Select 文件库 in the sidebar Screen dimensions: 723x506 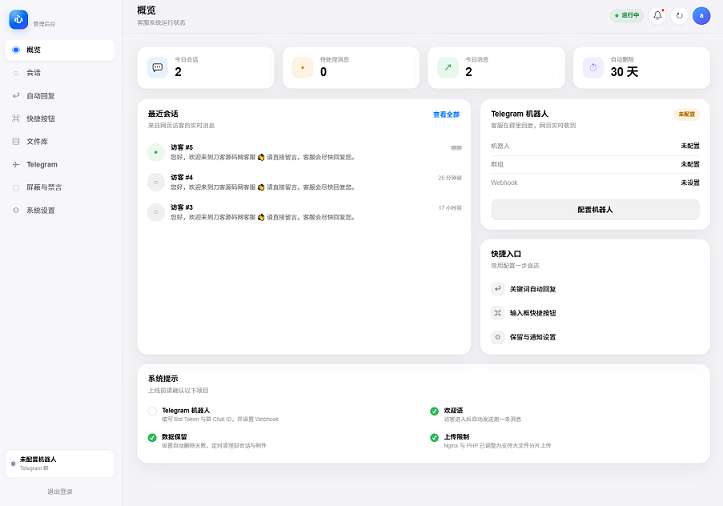tap(60, 142)
